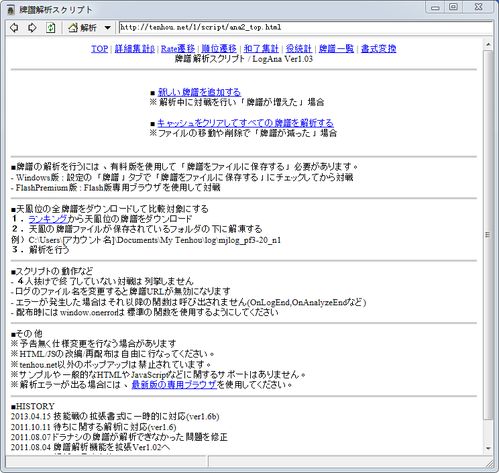Open the 牌譜一覧 link
Image resolution: width=499 pixels, height=473 pixels.
[x=336, y=49]
